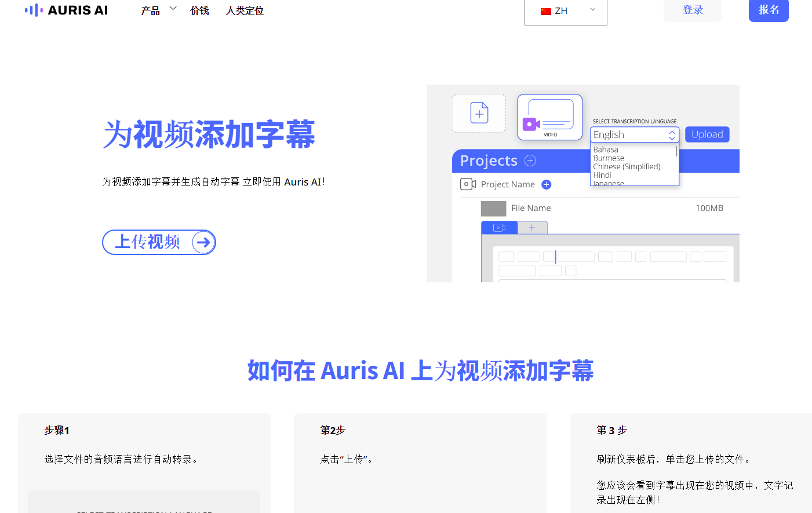Click the 为视频添加字幕 main heading
The image size is (812, 513).
pyautogui.click(x=209, y=134)
